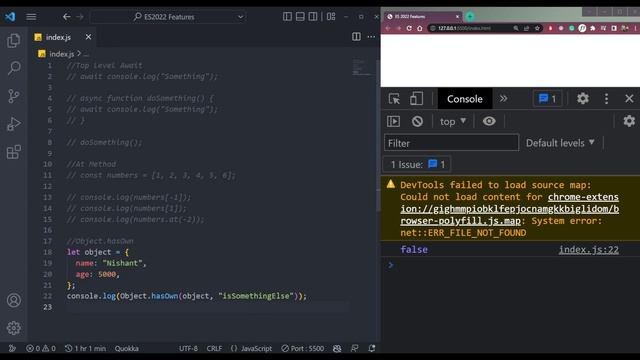
Task: Close the DevTools panel
Action: coord(629,98)
